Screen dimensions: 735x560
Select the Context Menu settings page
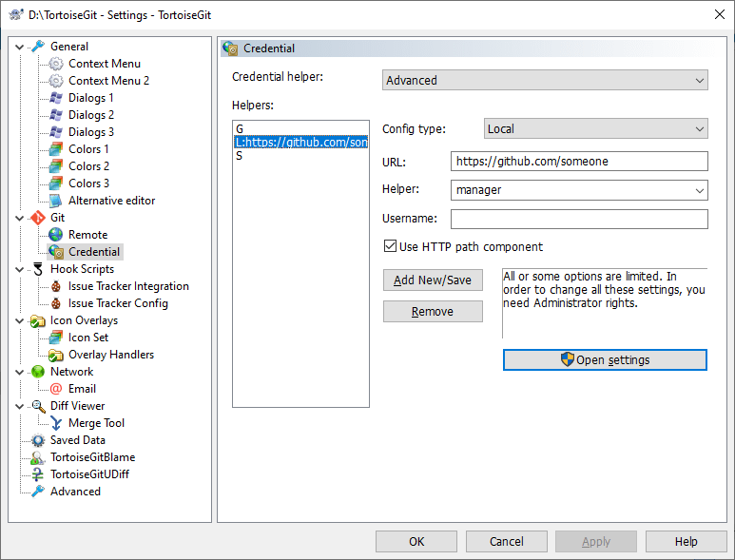click(104, 64)
